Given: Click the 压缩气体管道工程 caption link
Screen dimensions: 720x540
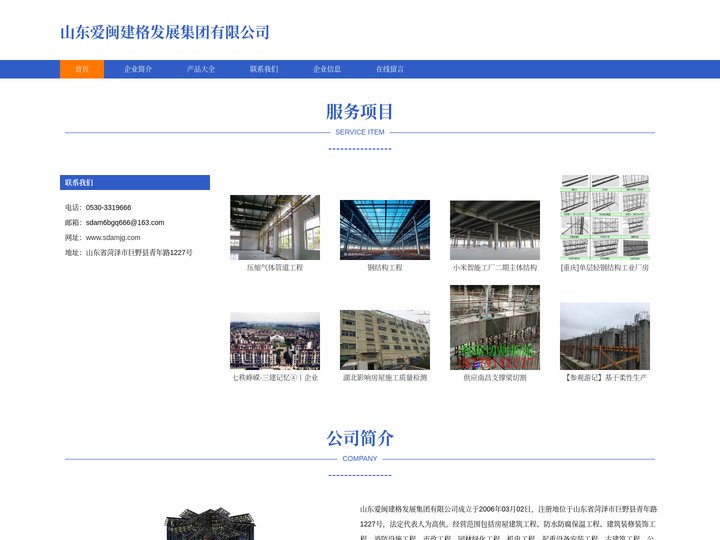Looking at the screenshot, I should (275, 268).
